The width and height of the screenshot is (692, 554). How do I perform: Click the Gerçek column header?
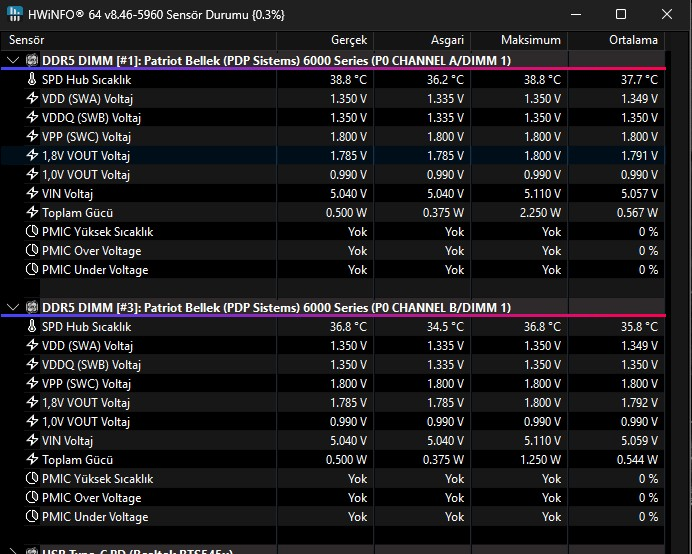pyautogui.click(x=325, y=40)
